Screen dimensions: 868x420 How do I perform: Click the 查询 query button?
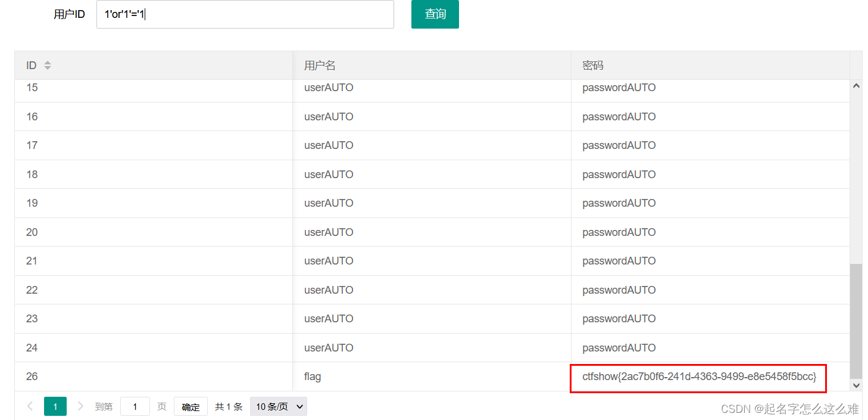(x=435, y=14)
